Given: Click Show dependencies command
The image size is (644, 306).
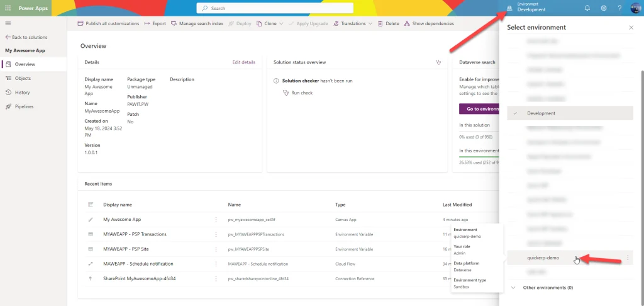Looking at the screenshot, I should (429, 23).
